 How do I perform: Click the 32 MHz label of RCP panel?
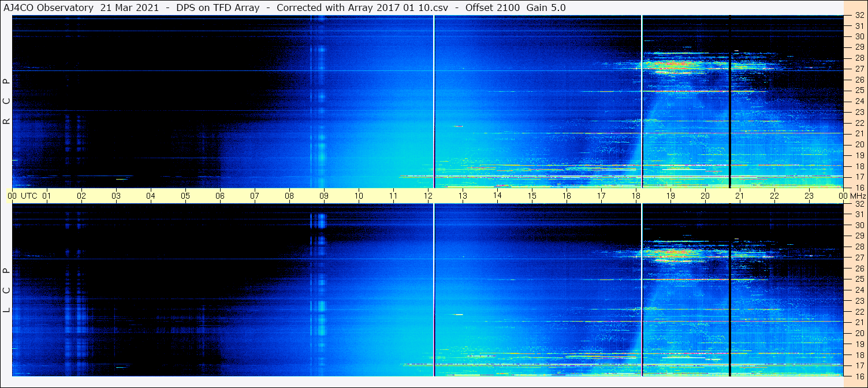tap(859, 16)
